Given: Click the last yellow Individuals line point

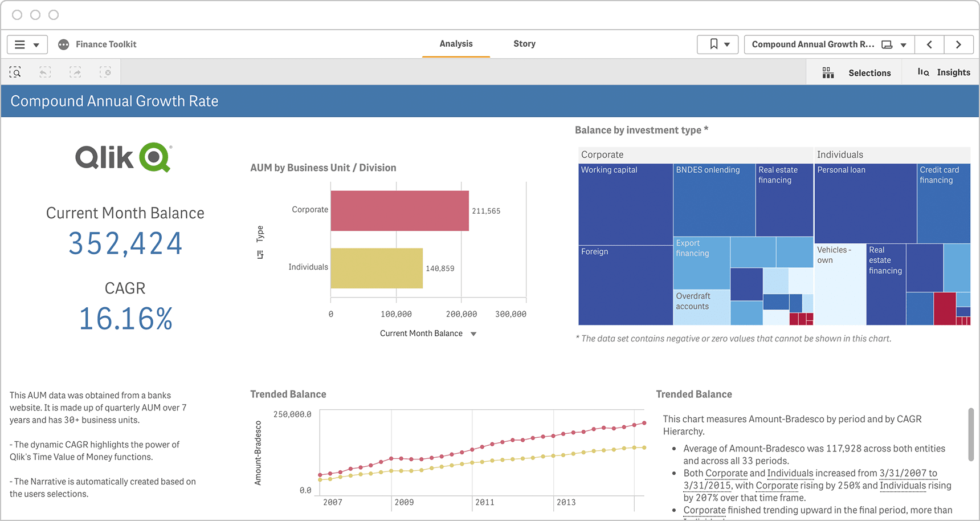Looking at the screenshot, I should (x=644, y=447).
